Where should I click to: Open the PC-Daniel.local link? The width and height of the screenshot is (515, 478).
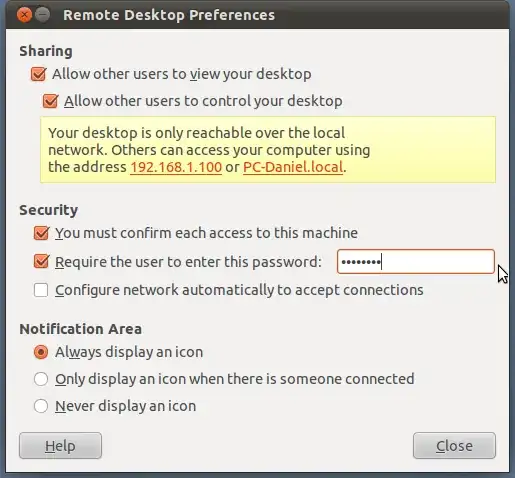[x=293, y=167]
